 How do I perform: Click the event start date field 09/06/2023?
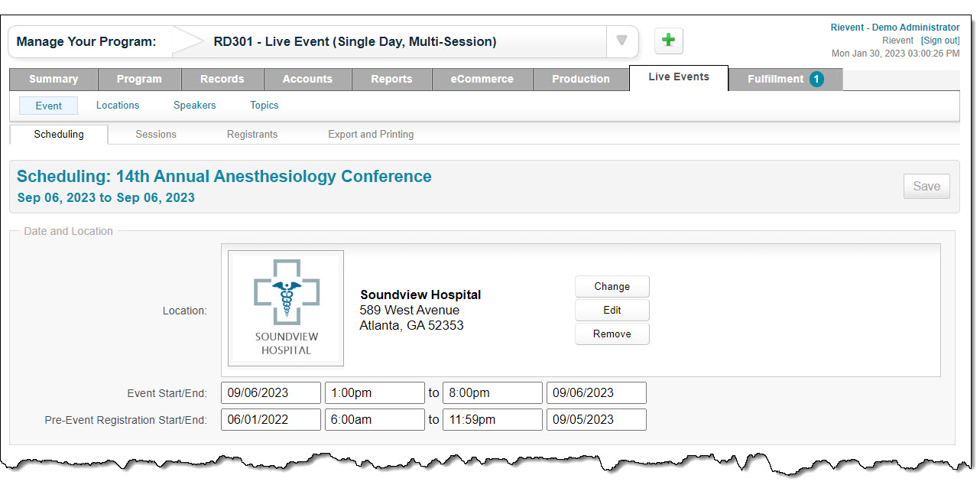pyautogui.click(x=271, y=392)
